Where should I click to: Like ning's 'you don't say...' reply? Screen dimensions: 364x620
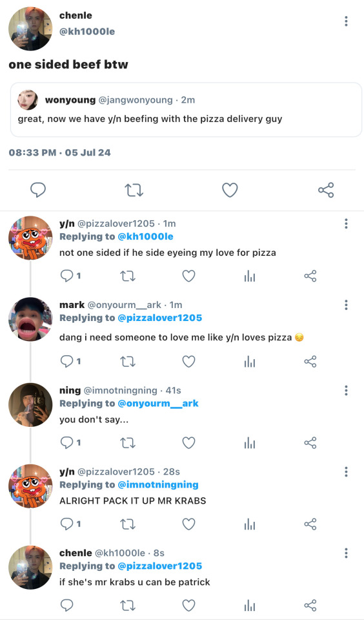pyautogui.click(x=188, y=443)
